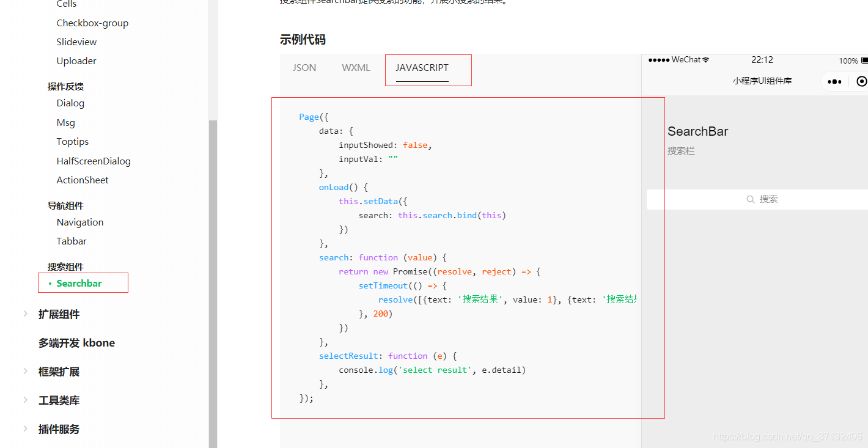This screenshot has height=448, width=868.
Task: Open the Navigation component page
Action: [x=80, y=222]
